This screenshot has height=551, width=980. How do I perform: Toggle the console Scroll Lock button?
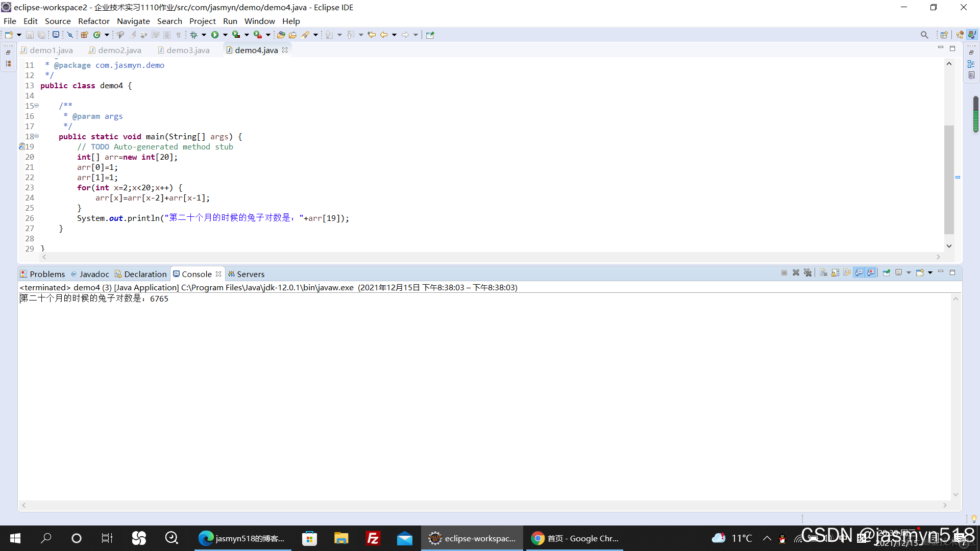click(835, 273)
